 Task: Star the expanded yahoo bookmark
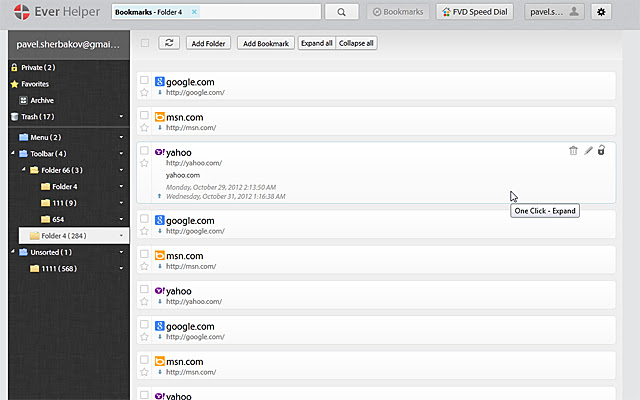(145, 163)
